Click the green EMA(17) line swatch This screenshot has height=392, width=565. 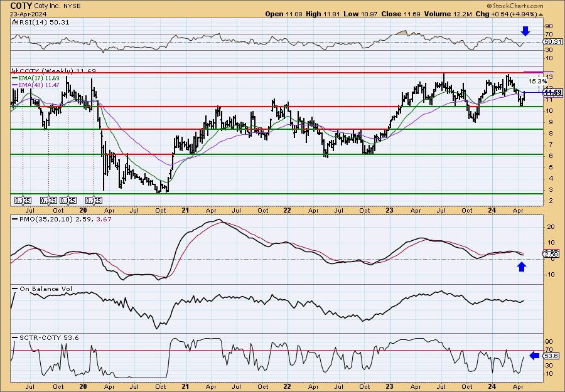[16, 78]
